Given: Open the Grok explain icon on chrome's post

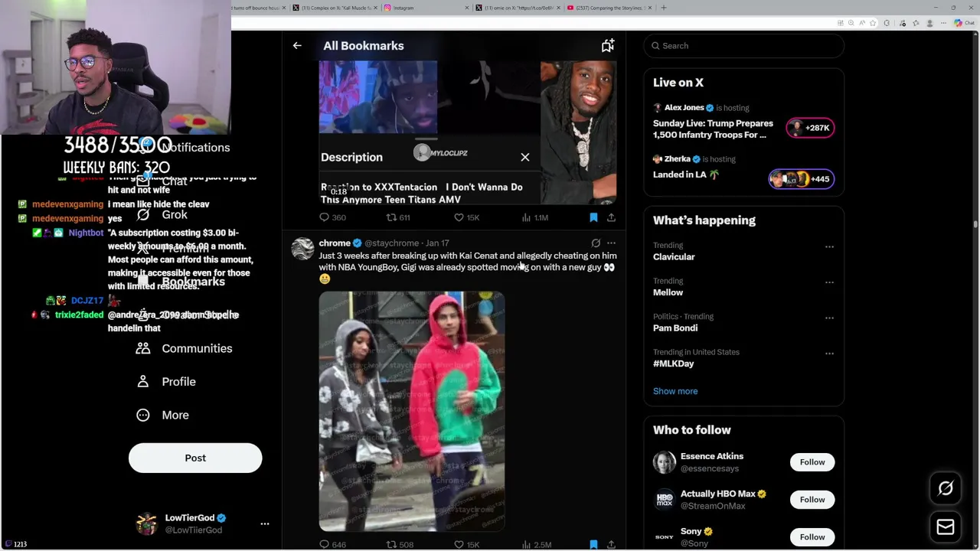Looking at the screenshot, I should click(596, 243).
